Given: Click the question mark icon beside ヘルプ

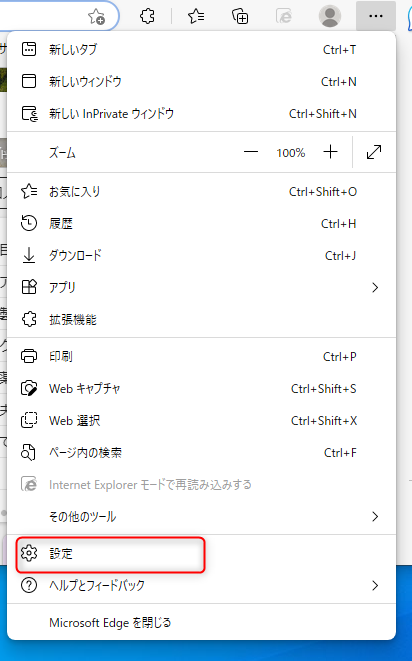Looking at the screenshot, I should (29, 586).
